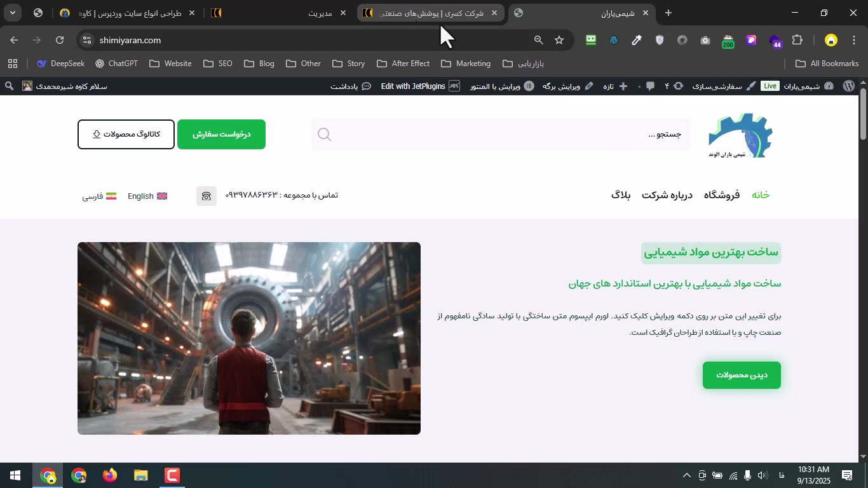Viewport: 868px width, 488px height.
Task: Expand the Website bookmarks folder
Action: coord(170,64)
